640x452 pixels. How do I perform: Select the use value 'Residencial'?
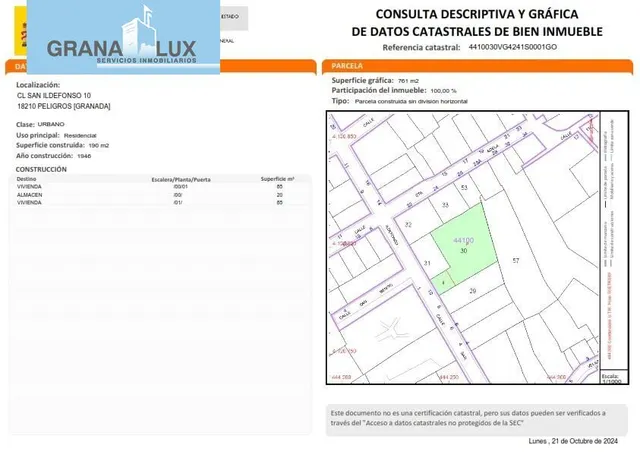tap(80, 136)
